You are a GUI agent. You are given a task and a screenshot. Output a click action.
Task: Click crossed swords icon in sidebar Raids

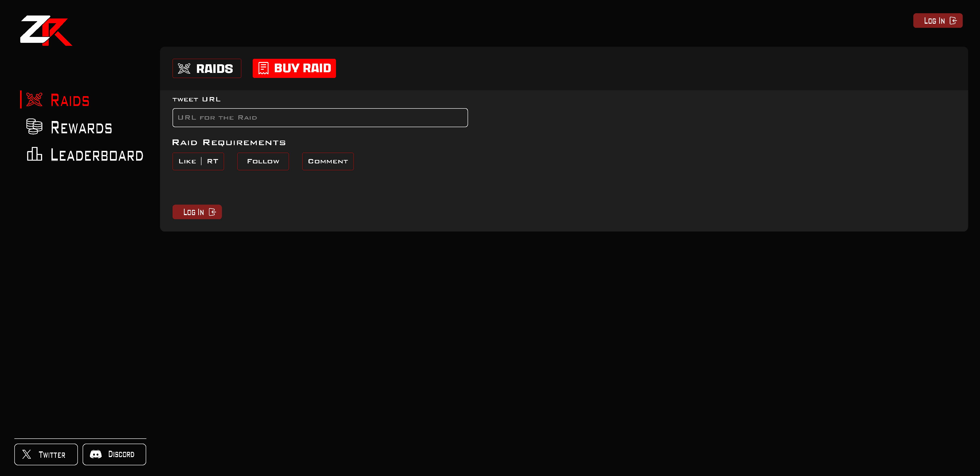pos(34,100)
